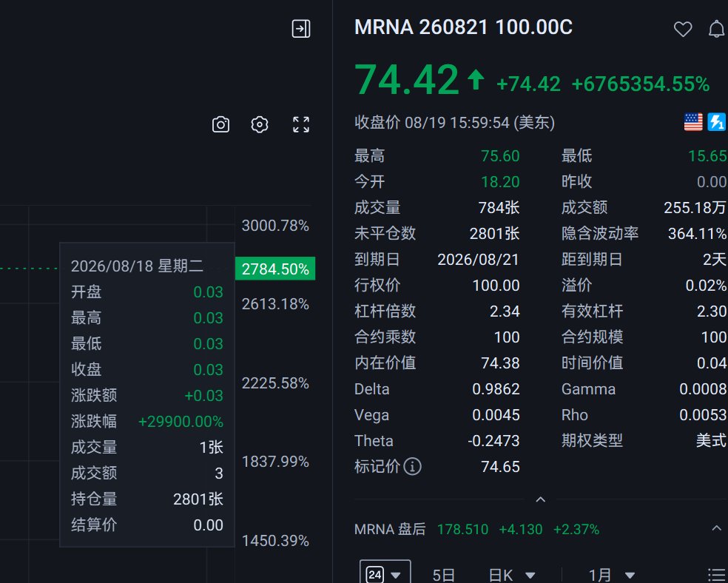
Task: Click the 74.42 current price
Action: coord(407,80)
